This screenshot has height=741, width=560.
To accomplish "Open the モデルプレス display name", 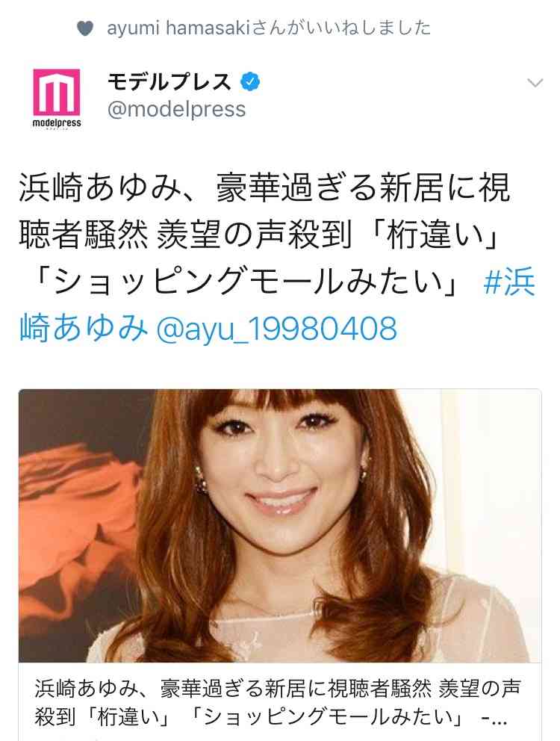I will [169, 81].
